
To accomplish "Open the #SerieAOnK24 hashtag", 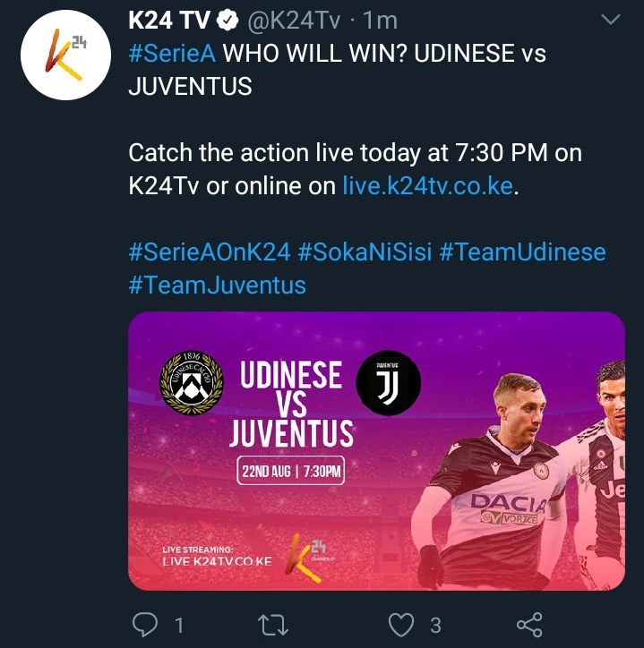I will (210, 252).
